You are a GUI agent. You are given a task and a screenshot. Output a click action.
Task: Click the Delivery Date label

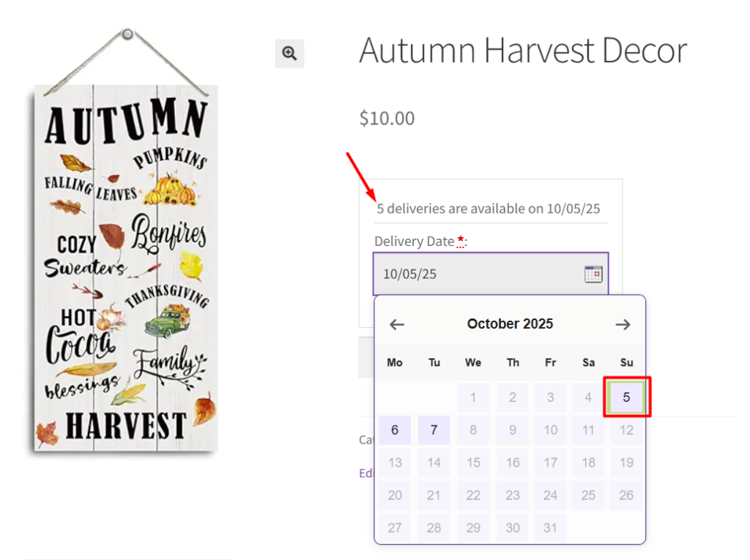click(x=414, y=242)
